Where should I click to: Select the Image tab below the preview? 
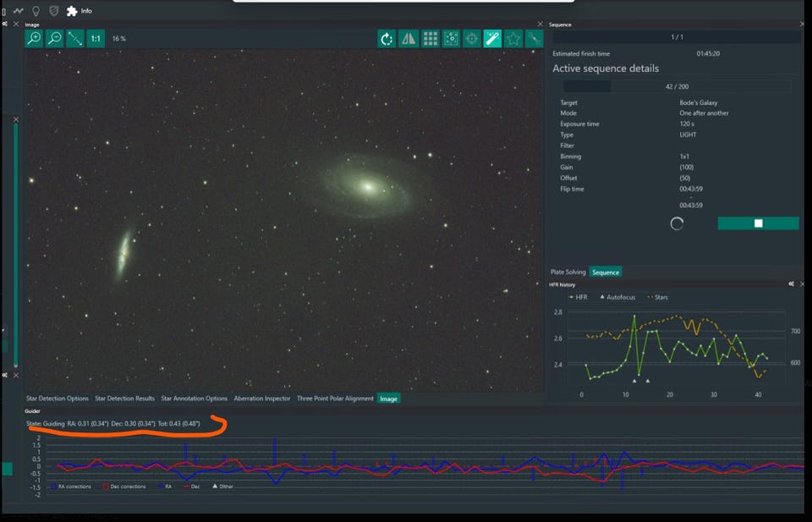coord(388,398)
